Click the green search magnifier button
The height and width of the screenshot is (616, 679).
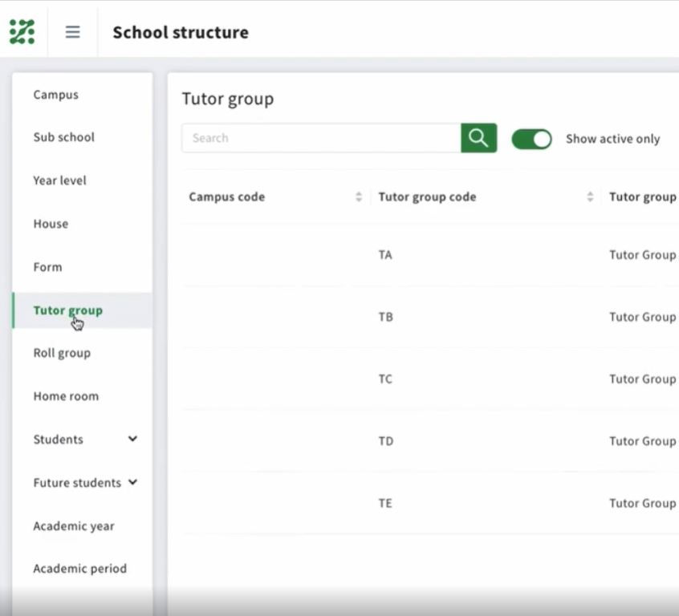click(x=478, y=138)
